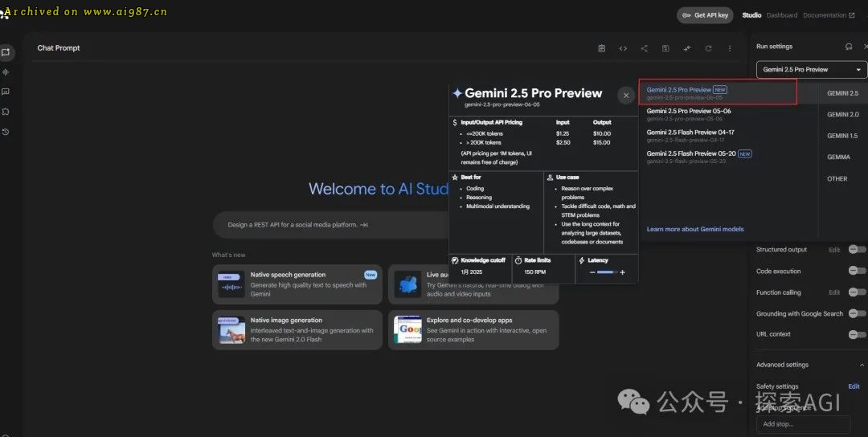
Task: Toggle the Code execution switch
Action: tap(857, 271)
